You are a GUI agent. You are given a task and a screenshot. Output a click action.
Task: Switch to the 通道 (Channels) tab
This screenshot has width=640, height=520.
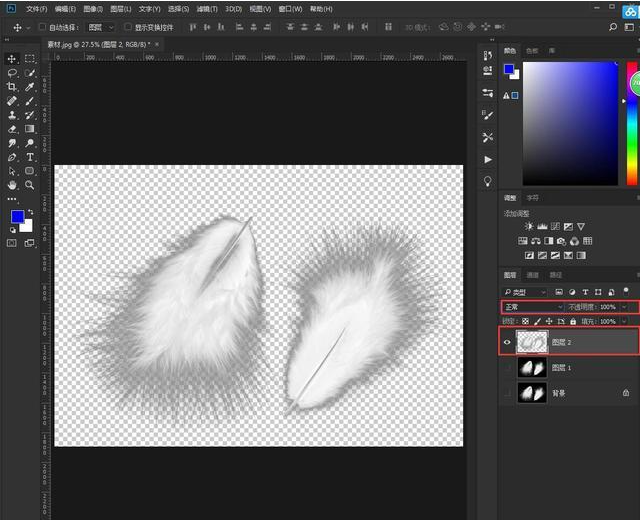(532, 275)
